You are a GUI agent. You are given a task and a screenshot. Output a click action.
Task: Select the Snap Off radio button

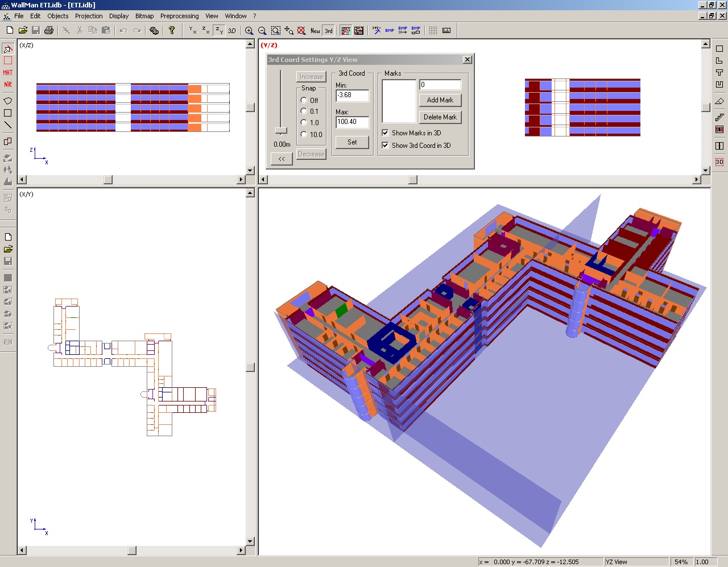(304, 100)
